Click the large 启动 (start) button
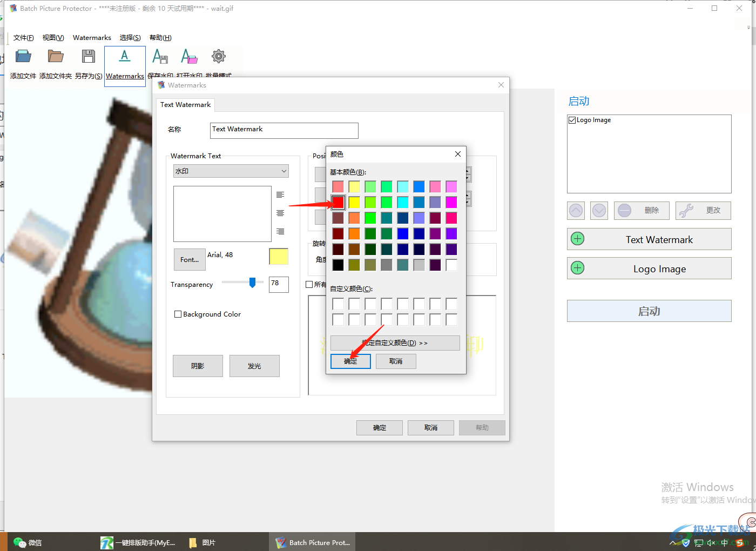 click(649, 311)
